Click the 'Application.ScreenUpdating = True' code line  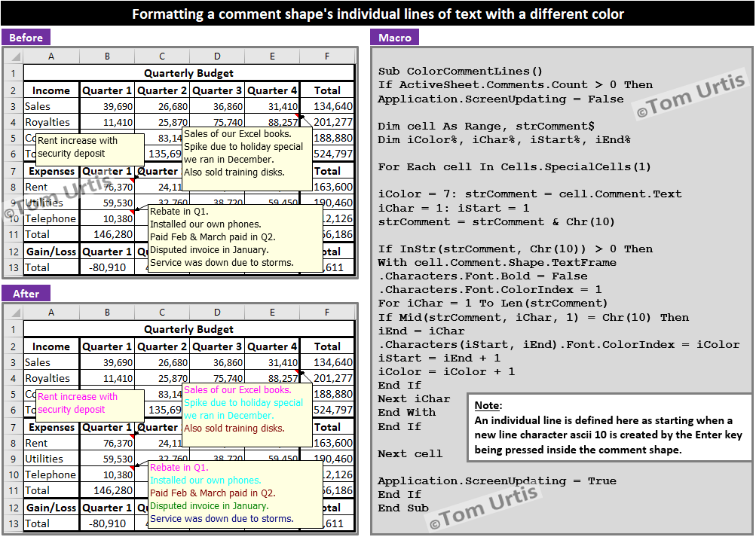pos(497,481)
